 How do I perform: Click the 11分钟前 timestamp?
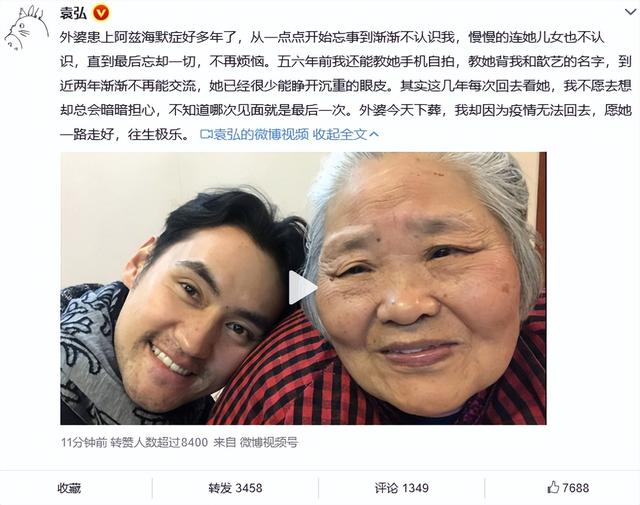84,442
